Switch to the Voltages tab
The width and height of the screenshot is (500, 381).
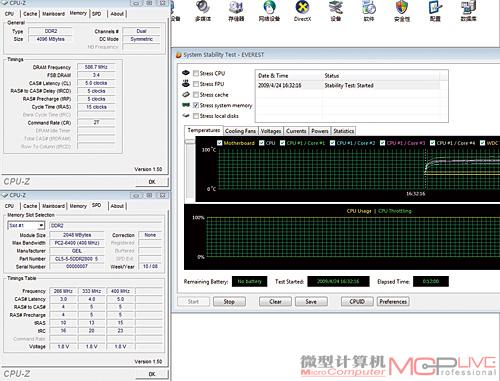pyautogui.click(x=271, y=131)
